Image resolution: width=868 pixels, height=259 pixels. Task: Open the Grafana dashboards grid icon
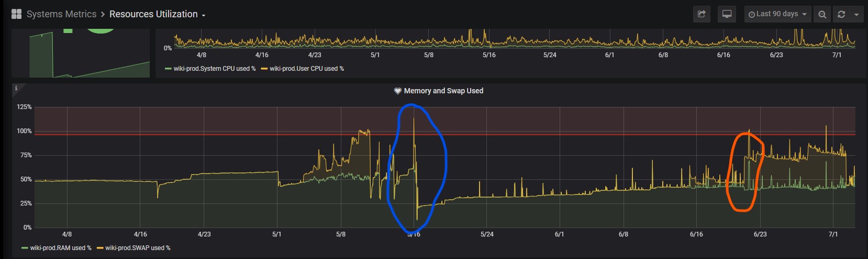click(16, 14)
